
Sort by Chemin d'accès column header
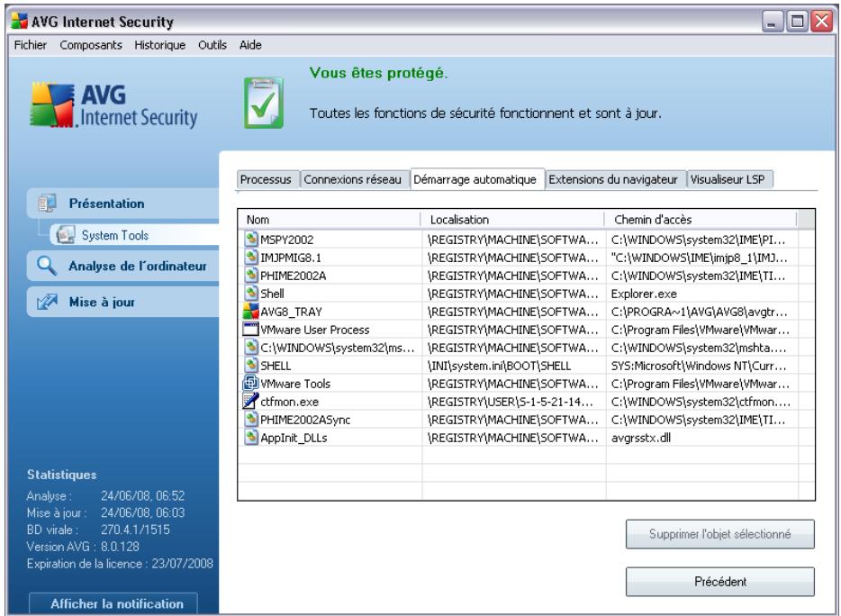pyautogui.click(x=701, y=220)
